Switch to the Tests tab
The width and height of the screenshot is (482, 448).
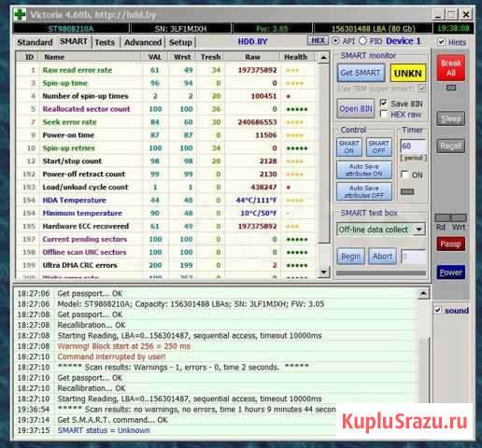(x=105, y=42)
